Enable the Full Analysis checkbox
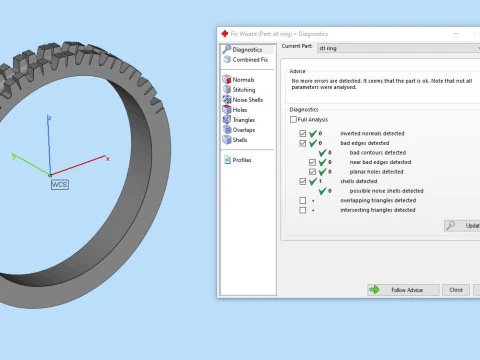The width and height of the screenshot is (480, 360). 293,119
